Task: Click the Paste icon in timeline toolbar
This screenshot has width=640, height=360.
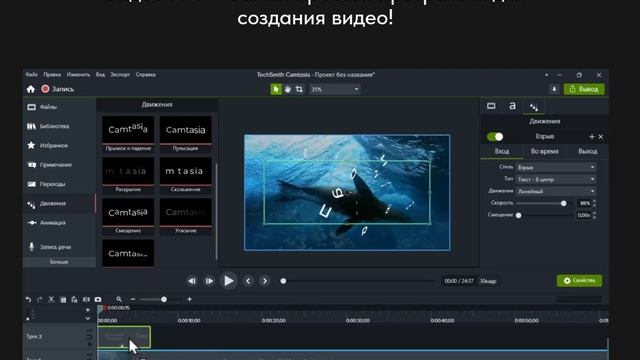Action: coord(74,300)
